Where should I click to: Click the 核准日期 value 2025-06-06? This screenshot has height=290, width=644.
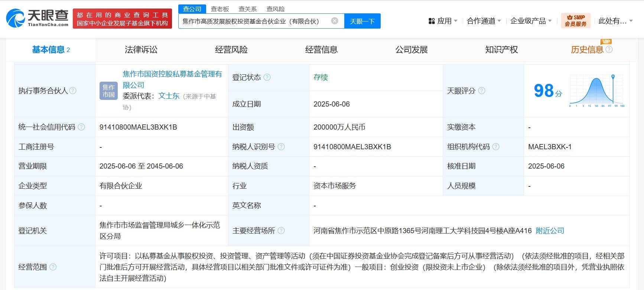546,166
